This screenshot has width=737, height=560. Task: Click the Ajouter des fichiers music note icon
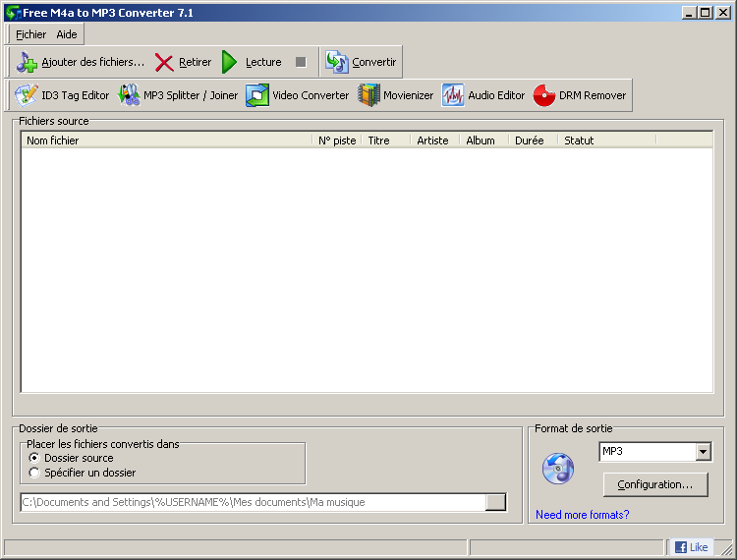[x=27, y=62]
